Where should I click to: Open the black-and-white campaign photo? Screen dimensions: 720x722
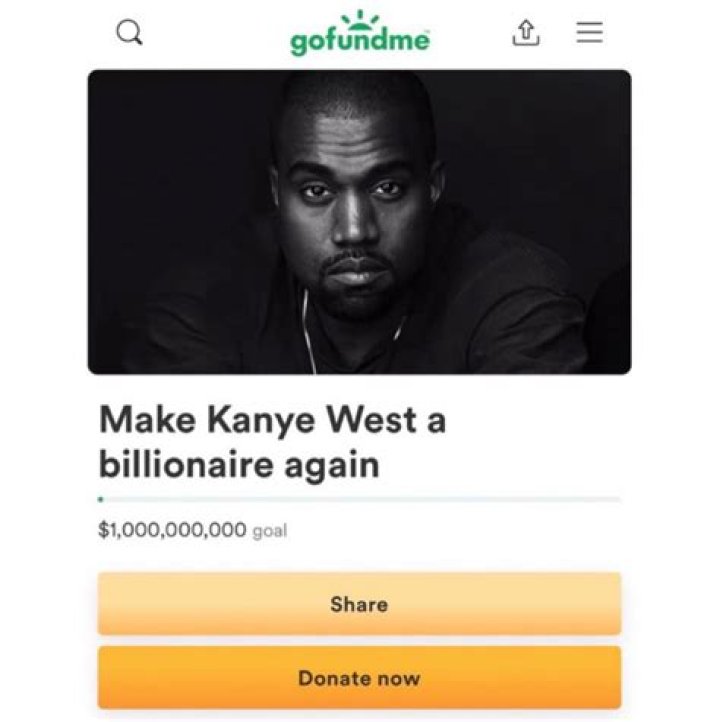pos(360,222)
